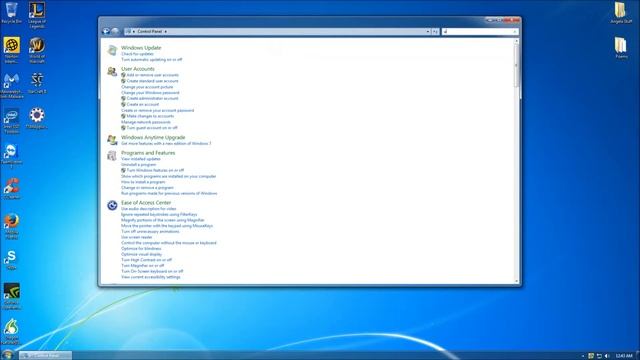This screenshot has height=360, width=640.
Task: Click Create administrator account link
Action: click(x=152, y=98)
